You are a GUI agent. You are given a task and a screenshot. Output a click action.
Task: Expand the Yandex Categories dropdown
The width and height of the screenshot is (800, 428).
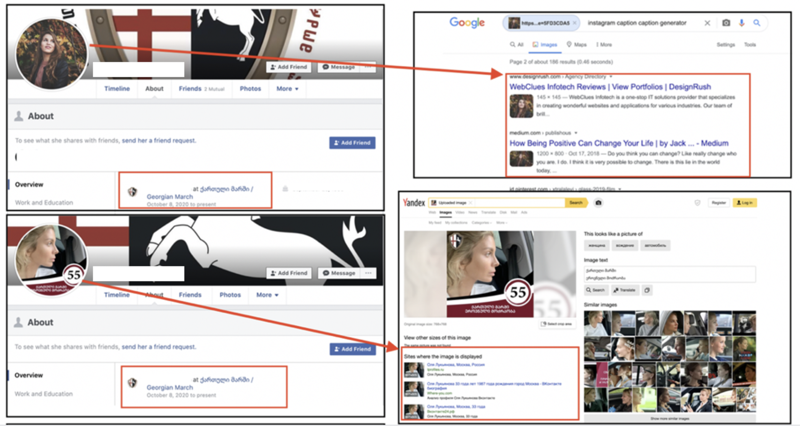(482, 223)
